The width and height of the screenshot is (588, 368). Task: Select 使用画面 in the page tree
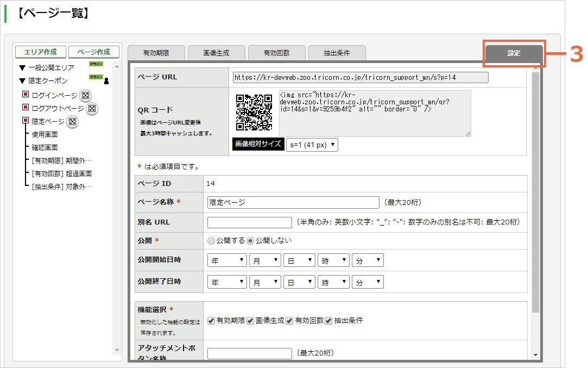(x=45, y=134)
